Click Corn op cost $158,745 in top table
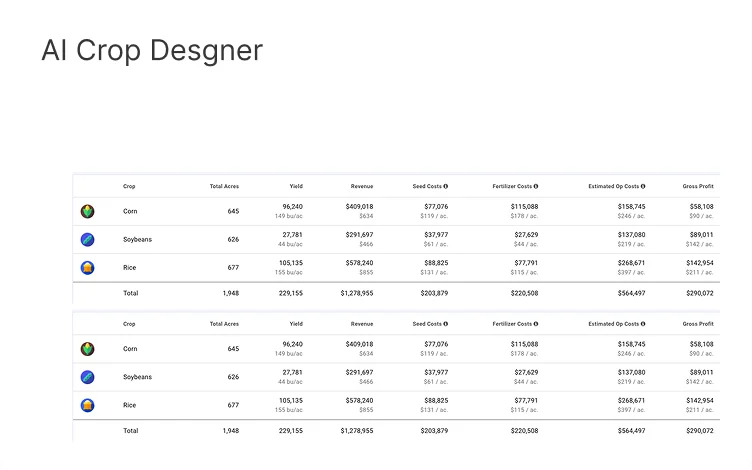The image size is (752, 470). (631, 207)
